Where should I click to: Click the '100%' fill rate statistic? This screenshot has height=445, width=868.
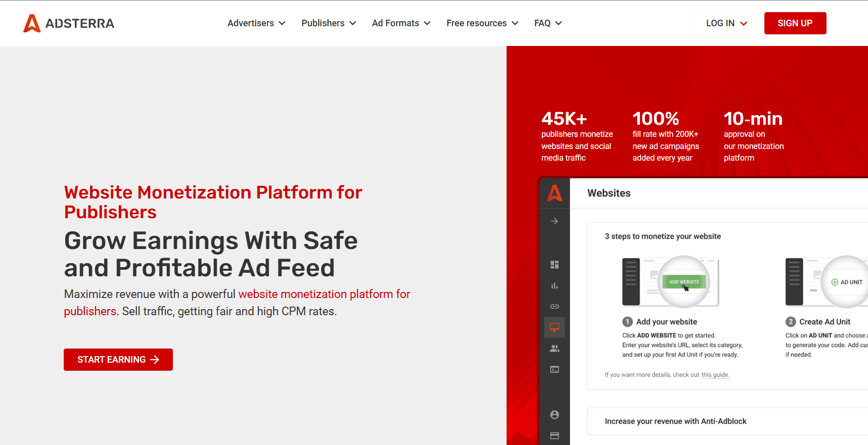pos(656,119)
